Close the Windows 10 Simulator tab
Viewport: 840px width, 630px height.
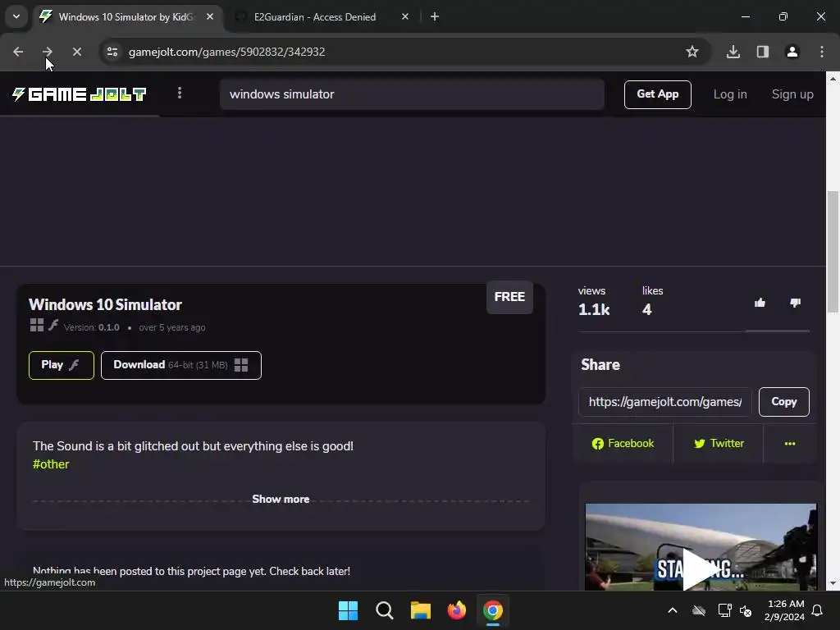click(210, 17)
